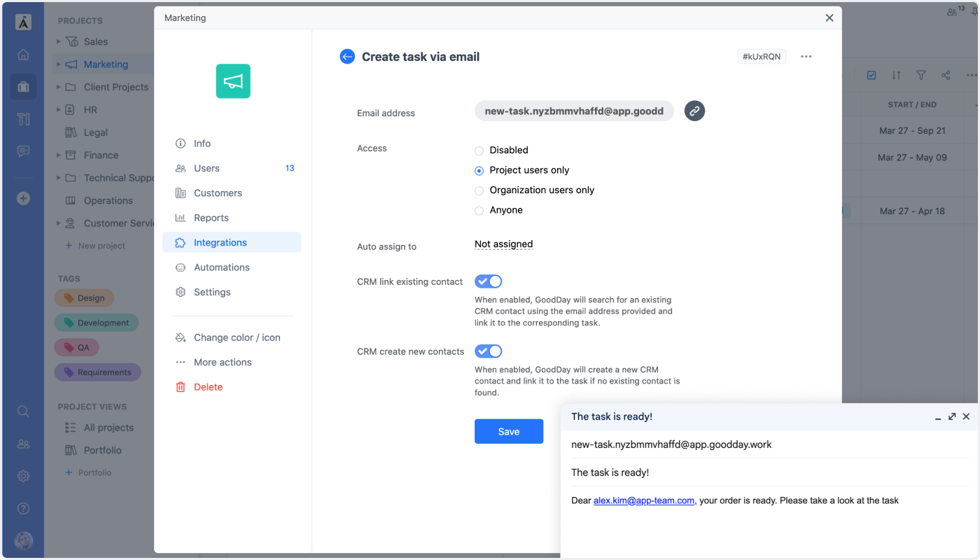
Task: Click the email recipient field in compose window
Action: (770, 444)
